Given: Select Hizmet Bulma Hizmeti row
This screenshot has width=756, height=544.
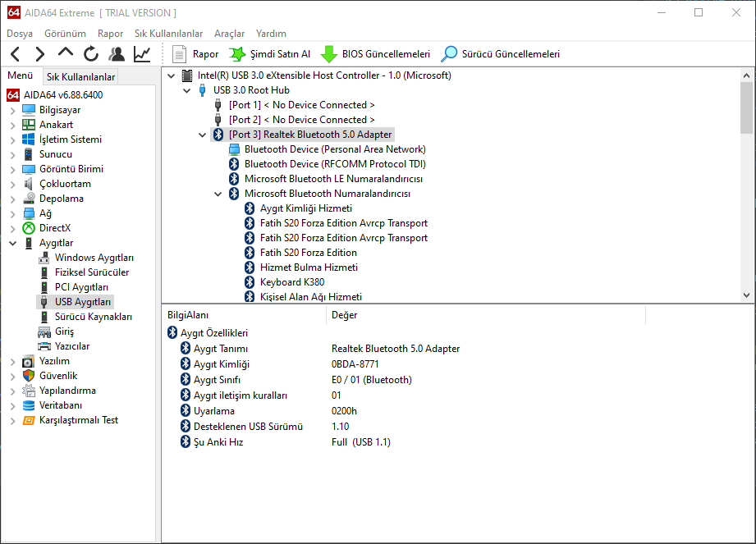Looking at the screenshot, I should click(309, 267).
